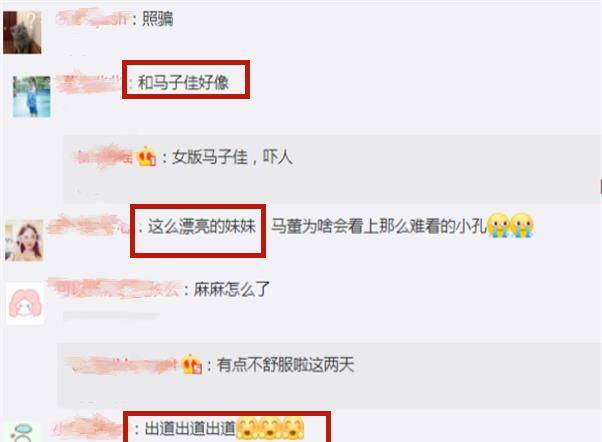Open the avatar of the girl in blue dress
This screenshot has height=442, width=602.
(x=31, y=96)
